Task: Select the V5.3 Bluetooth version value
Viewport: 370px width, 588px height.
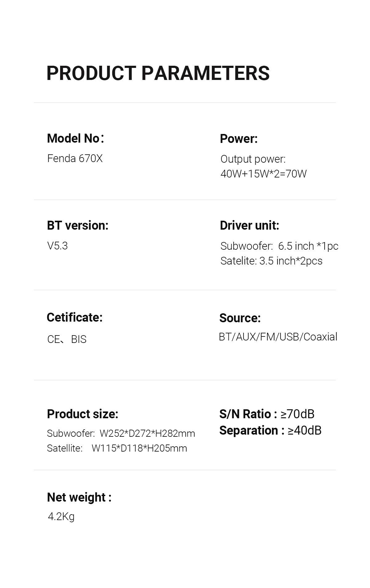Action: (x=57, y=246)
